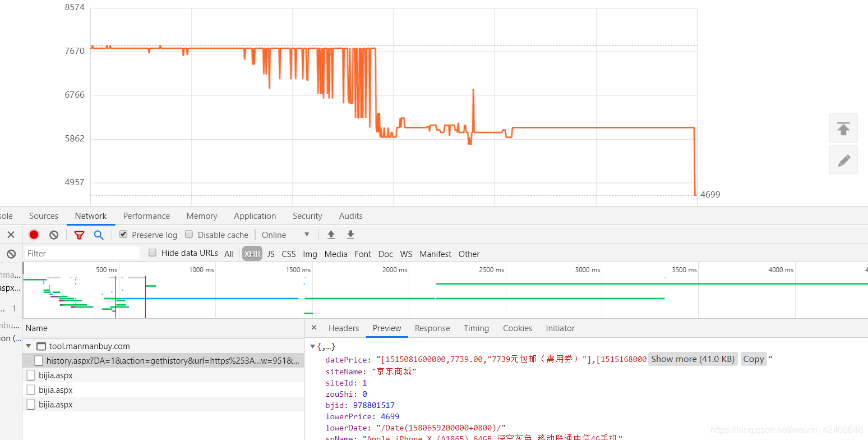Open the Cookies tab
This screenshot has height=440, width=868.
click(518, 328)
